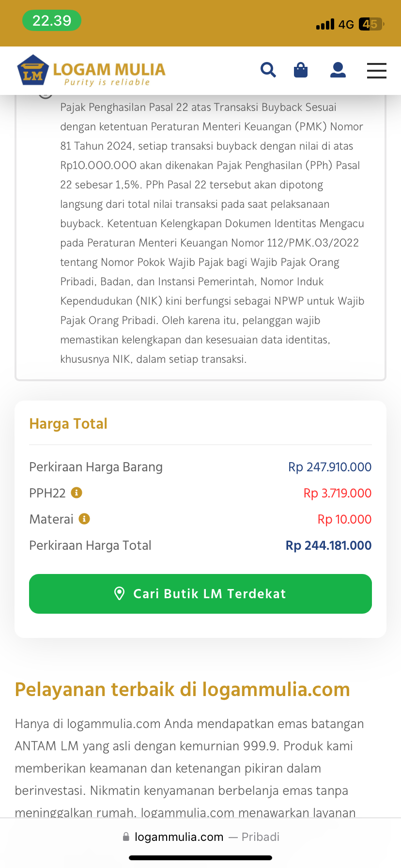The height and width of the screenshot is (868, 401).
Task: Select the Rp 244.181.000 total price
Action: [x=328, y=545]
